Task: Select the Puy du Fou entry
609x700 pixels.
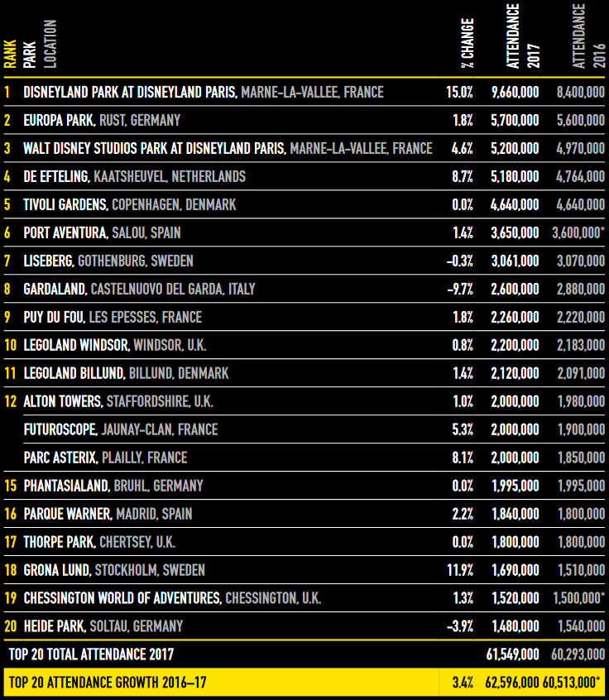Action: [x=54, y=317]
